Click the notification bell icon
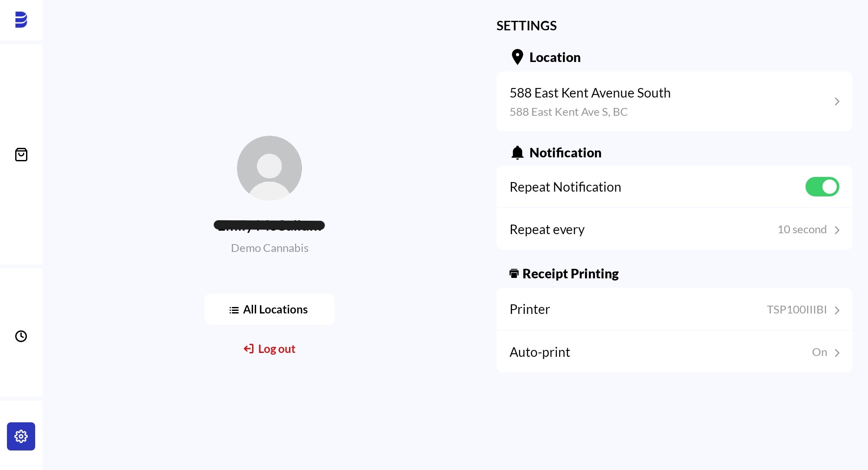868x470 pixels. [517, 153]
